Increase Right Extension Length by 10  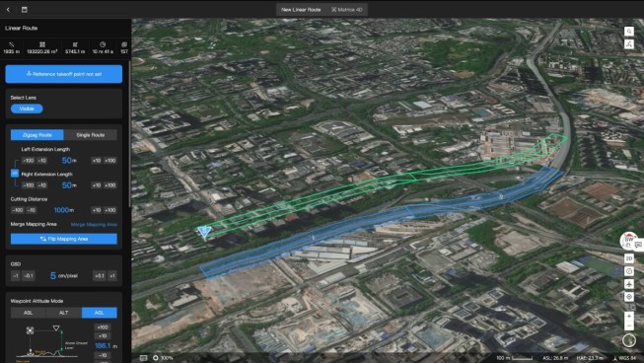(x=96, y=185)
